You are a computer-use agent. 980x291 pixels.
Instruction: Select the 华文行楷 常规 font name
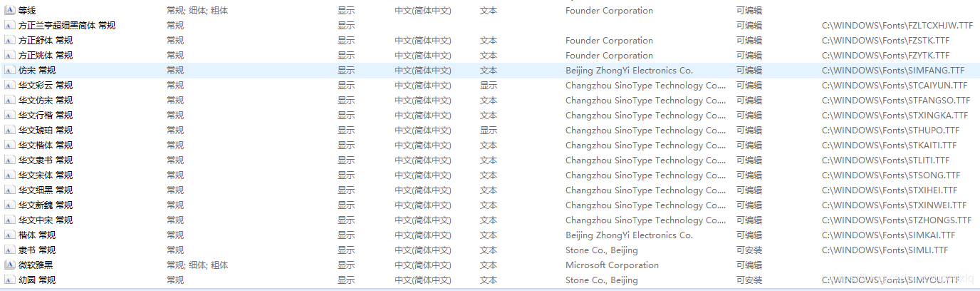46,116
